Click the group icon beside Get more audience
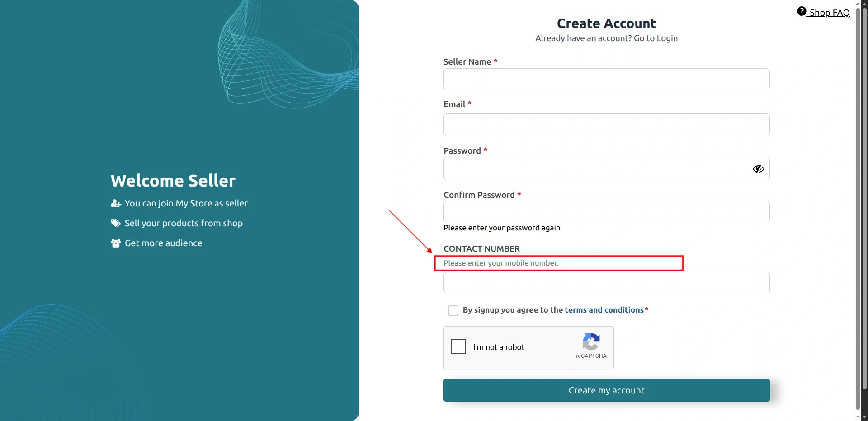Image resolution: width=868 pixels, height=421 pixels. [x=116, y=243]
